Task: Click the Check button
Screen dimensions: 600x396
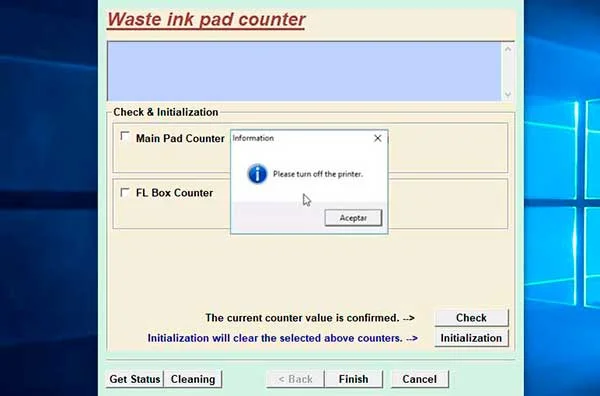Action: (x=471, y=318)
